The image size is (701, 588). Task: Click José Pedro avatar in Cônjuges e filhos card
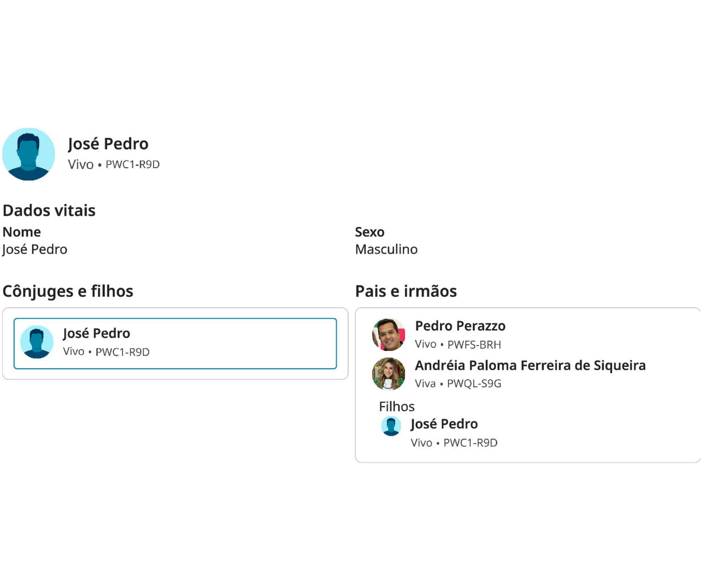tap(37, 342)
